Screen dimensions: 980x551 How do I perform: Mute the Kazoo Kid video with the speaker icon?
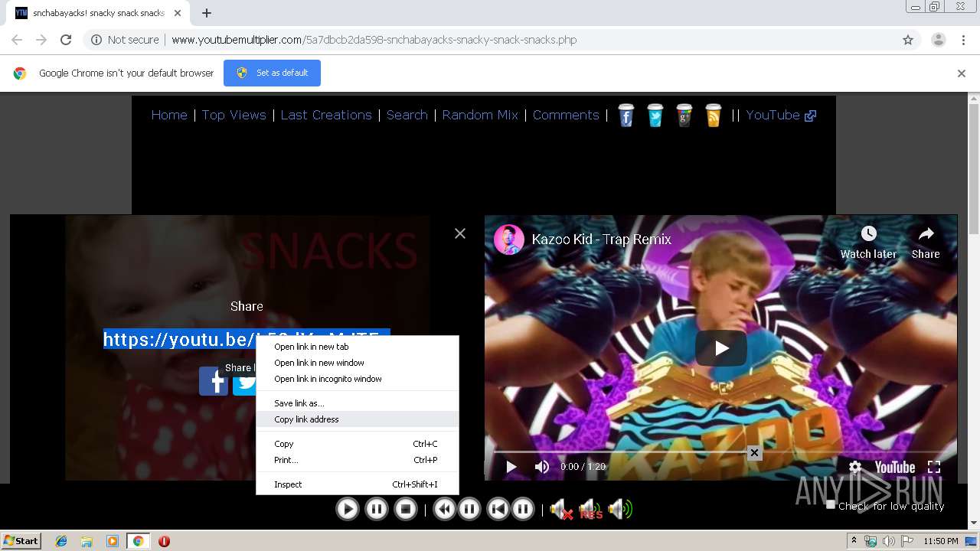(x=542, y=467)
